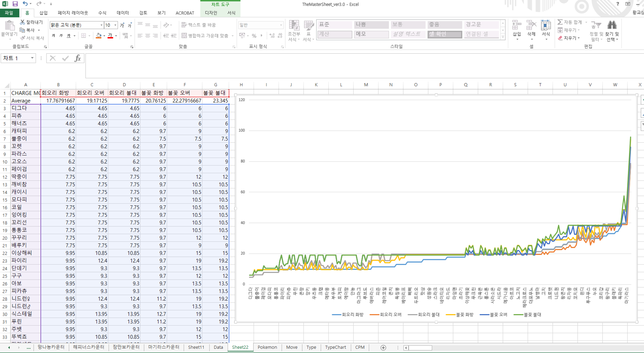Switch to the Pokemon sheet tab
Image resolution: width=644 pixels, height=353 pixels.
click(x=267, y=347)
